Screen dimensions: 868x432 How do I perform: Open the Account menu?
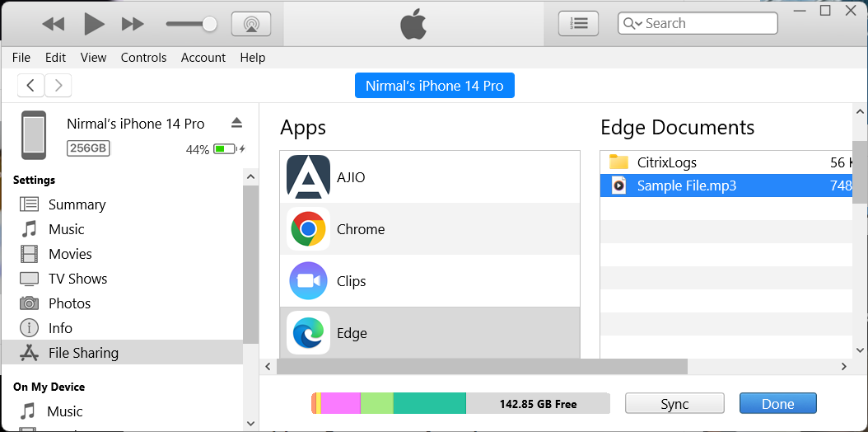pyautogui.click(x=203, y=58)
